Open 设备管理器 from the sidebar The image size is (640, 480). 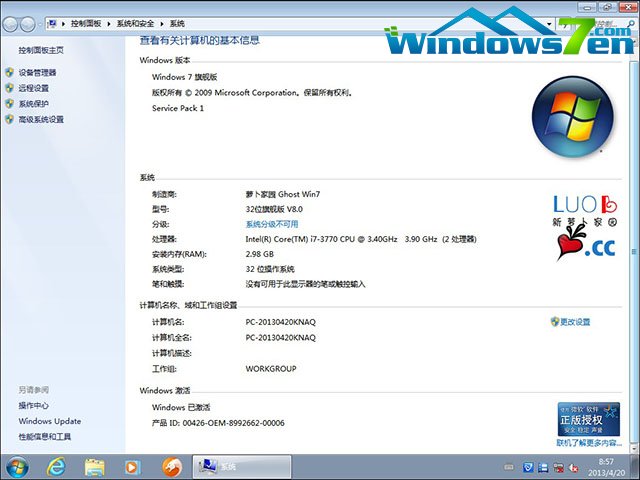[x=37, y=73]
